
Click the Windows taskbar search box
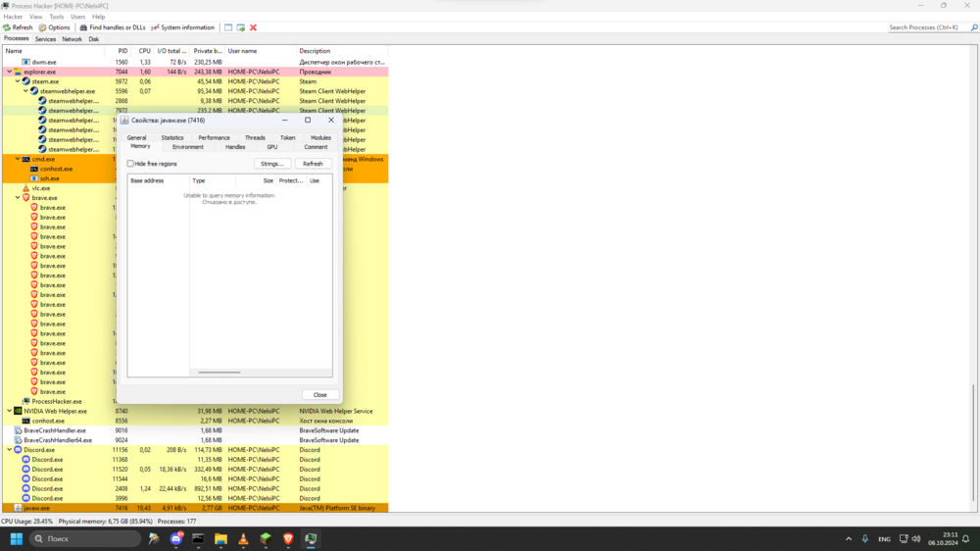85,538
